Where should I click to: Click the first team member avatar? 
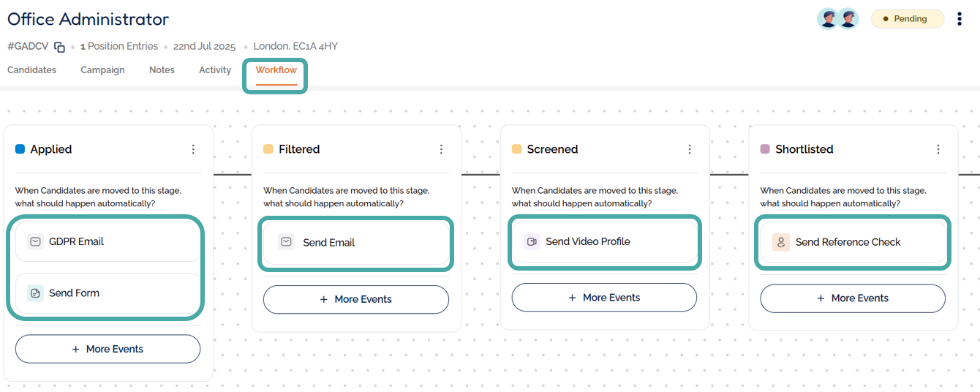[828, 19]
